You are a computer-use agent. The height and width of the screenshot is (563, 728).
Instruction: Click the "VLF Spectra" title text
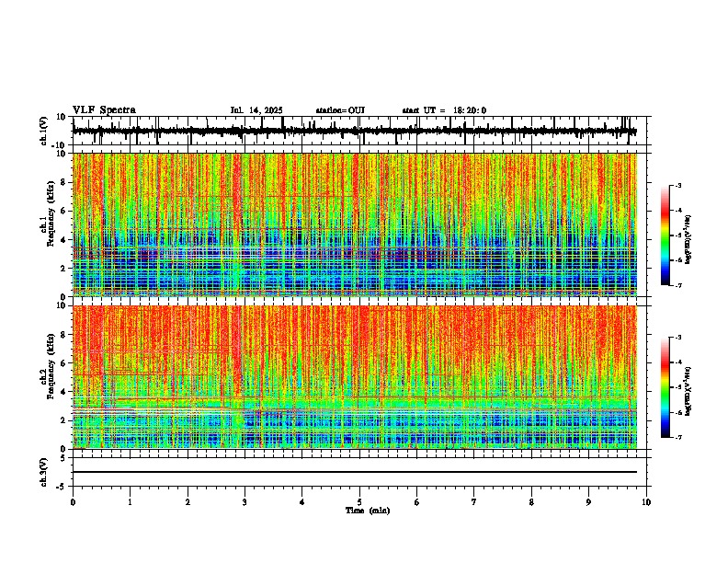(104, 110)
